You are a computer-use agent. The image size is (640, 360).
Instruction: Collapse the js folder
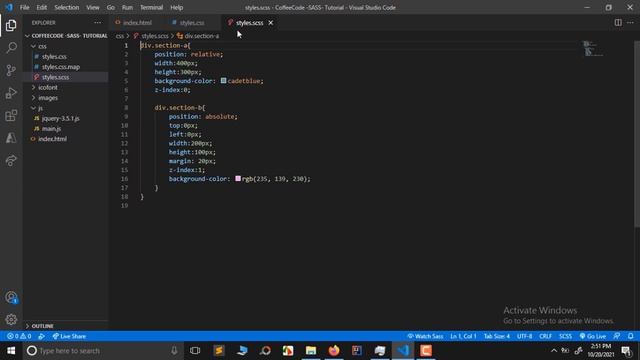click(66, 108)
